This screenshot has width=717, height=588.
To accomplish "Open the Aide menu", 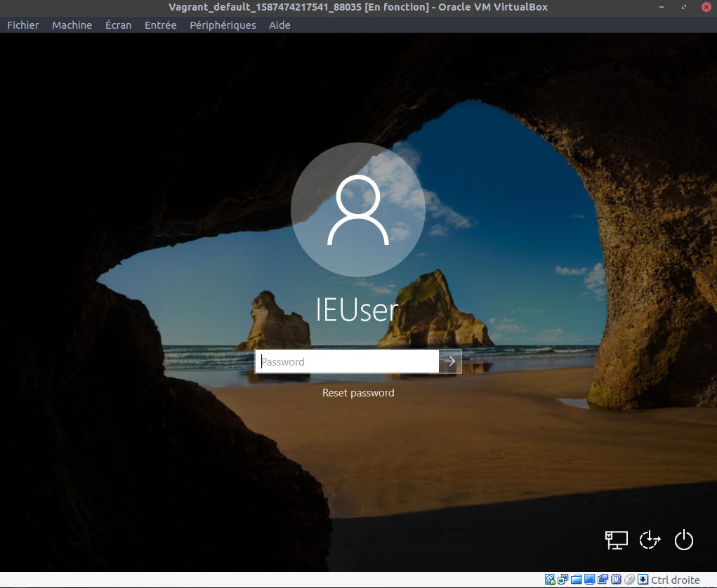I will 279,25.
